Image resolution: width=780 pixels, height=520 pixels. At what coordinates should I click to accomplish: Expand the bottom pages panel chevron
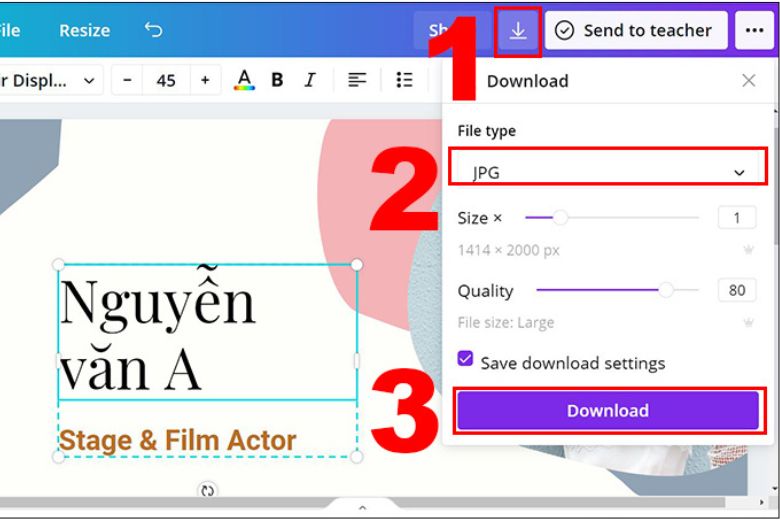pos(362,508)
